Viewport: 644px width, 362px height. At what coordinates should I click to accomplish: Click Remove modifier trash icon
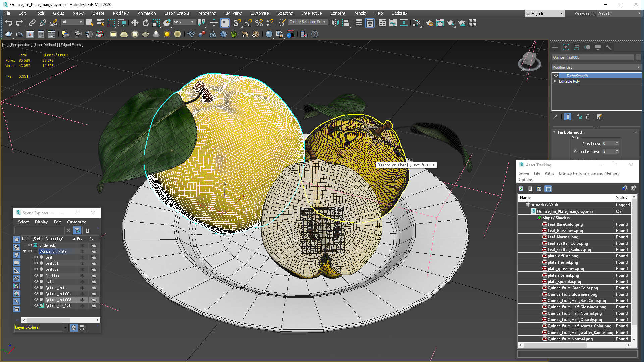click(588, 117)
